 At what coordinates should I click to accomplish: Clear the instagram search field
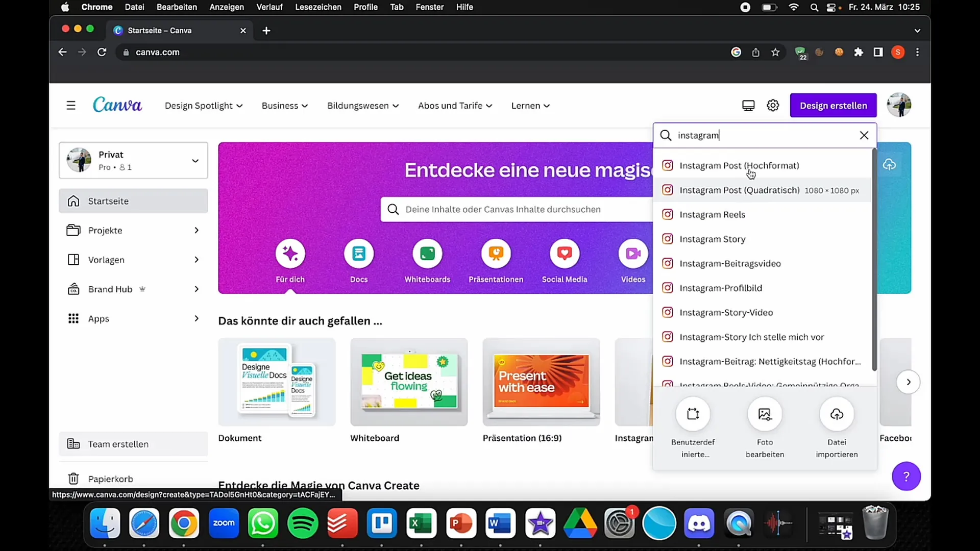point(864,135)
